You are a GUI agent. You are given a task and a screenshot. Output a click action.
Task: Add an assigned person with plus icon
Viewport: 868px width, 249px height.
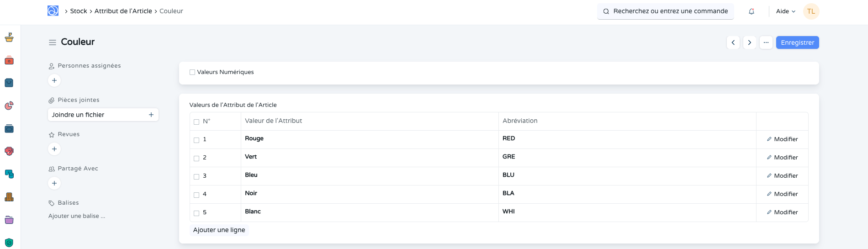pyautogui.click(x=54, y=80)
